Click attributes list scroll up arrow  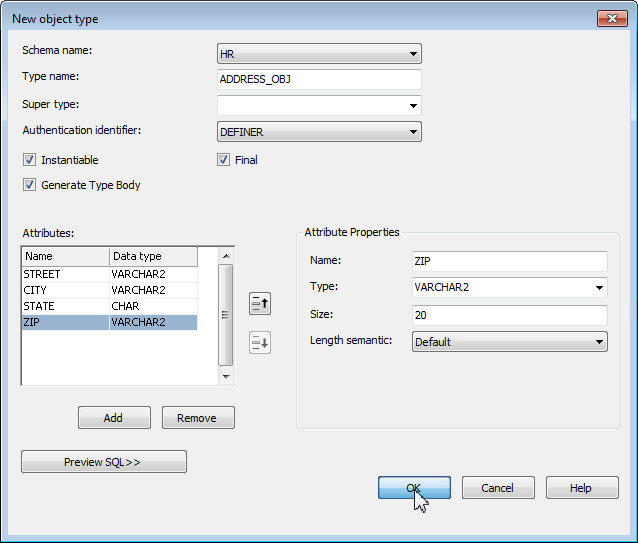coord(226,256)
